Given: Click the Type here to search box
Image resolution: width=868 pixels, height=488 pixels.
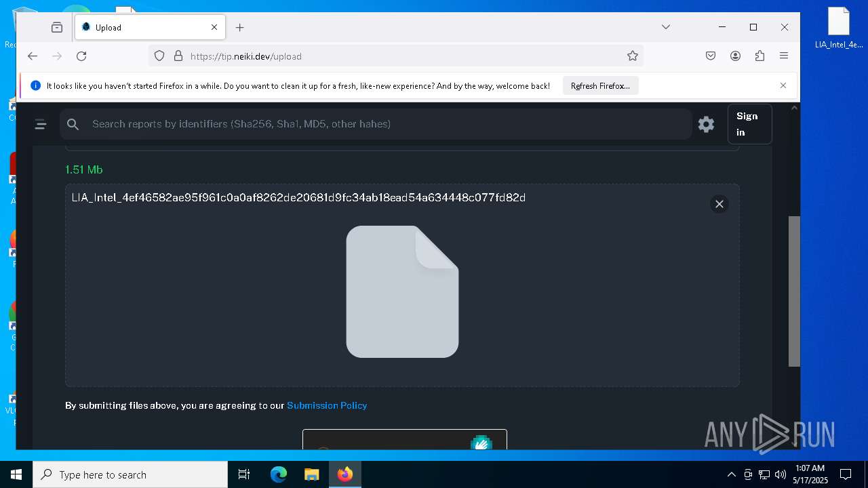Looking at the screenshot, I should coord(130,474).
